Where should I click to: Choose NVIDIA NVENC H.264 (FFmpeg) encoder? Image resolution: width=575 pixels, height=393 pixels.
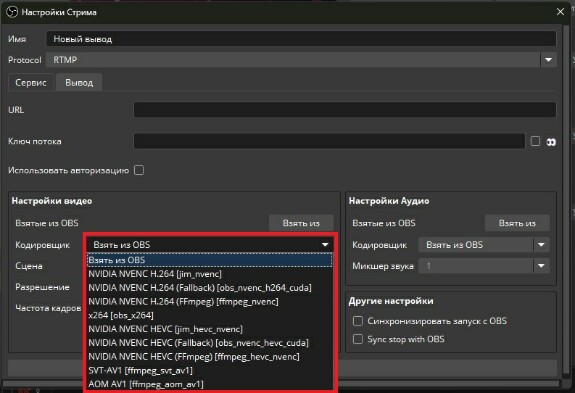pos(210,301)
